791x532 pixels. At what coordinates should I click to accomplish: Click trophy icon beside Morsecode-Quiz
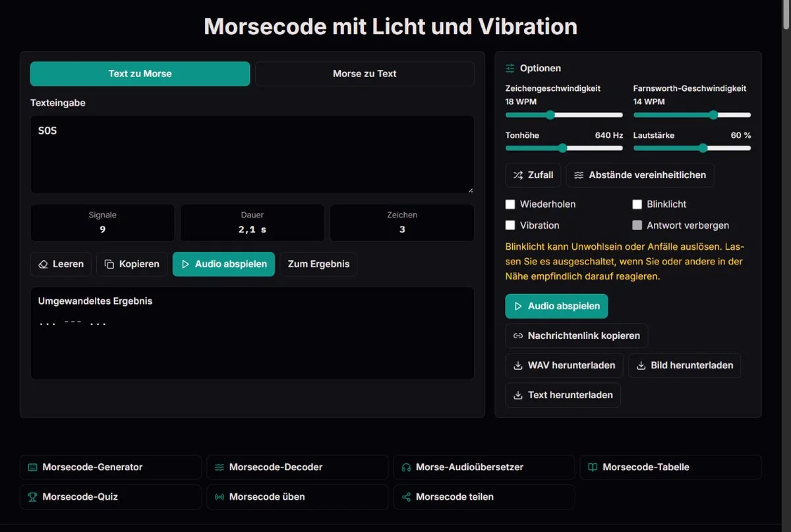[33, 497]
